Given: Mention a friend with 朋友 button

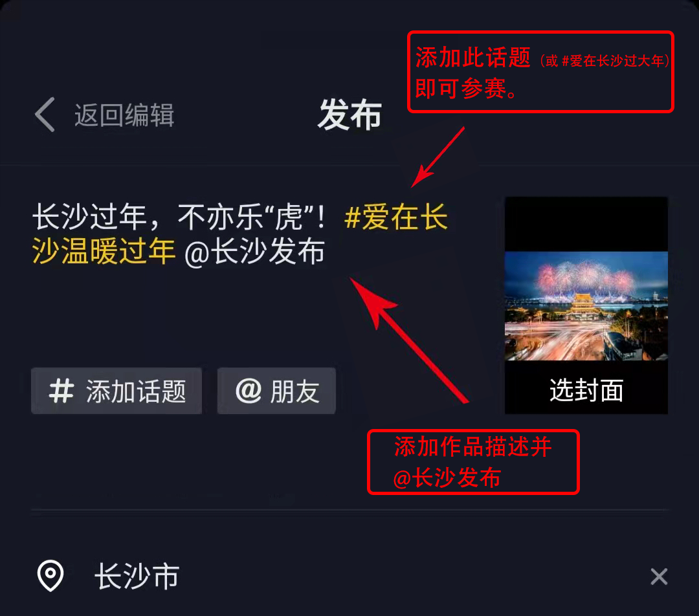Looking at the screenshot, I should point(276,391).
